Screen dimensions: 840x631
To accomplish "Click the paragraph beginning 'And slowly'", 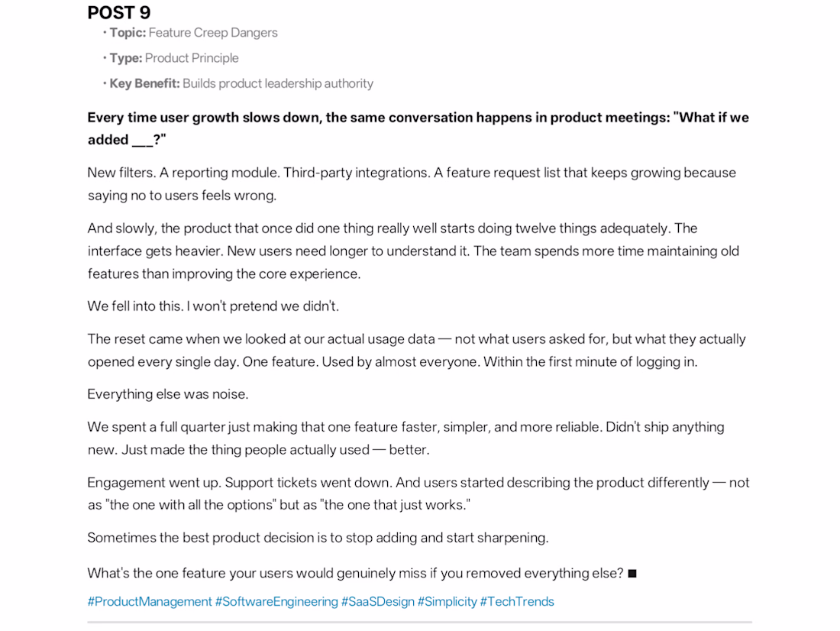I will [413, 251].
